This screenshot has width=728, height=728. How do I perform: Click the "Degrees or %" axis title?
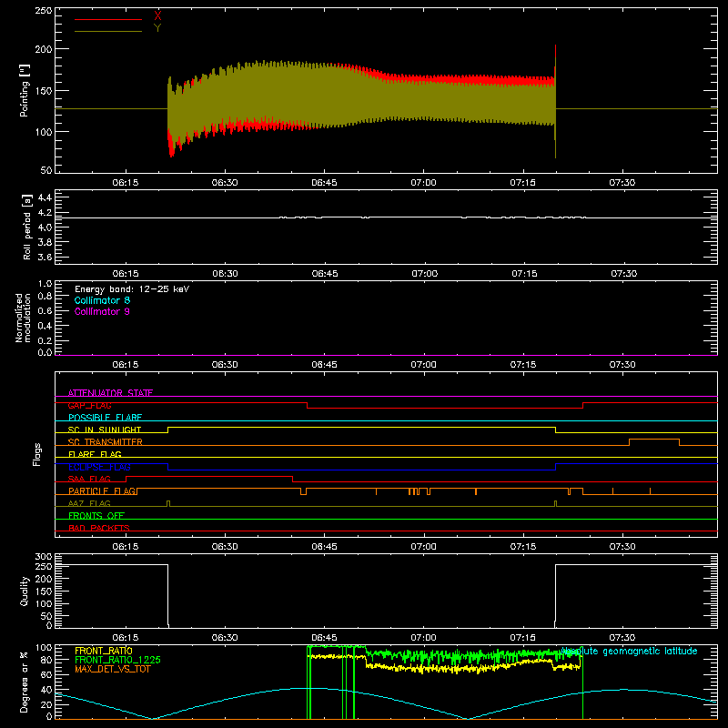[x=25, y=682]
